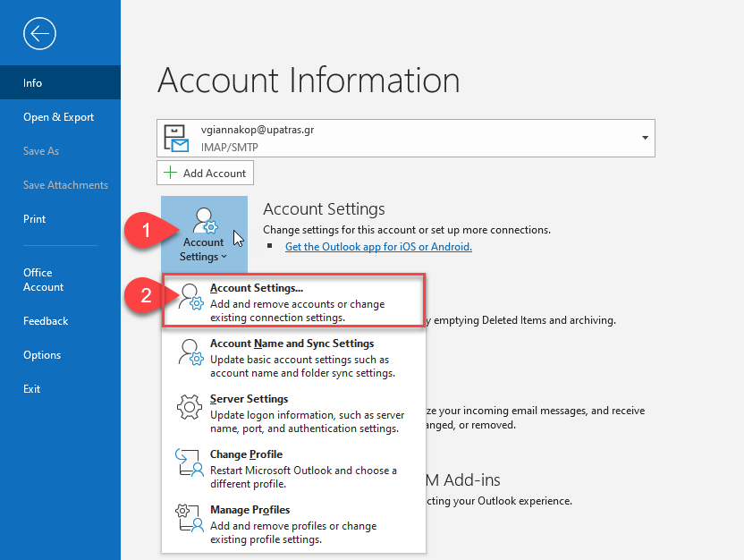The image size is (744, 560).
Task: Click the mailbox icon beside vgiannakop@upatras.gr
Action: point(176,138)
